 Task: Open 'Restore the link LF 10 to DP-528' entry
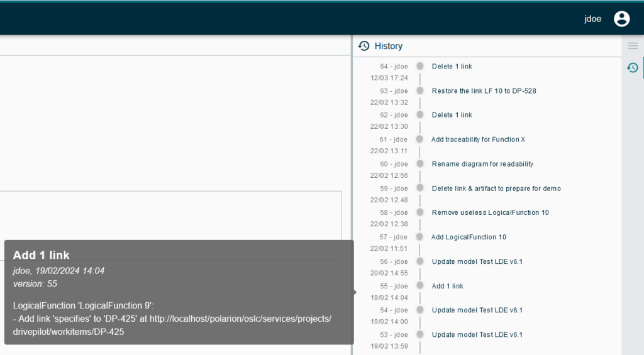pos(484,91)
